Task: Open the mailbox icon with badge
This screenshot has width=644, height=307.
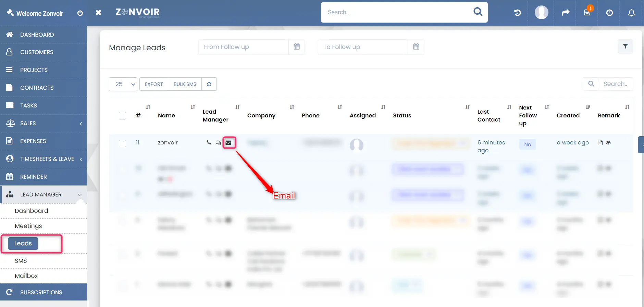Action: 587,13
